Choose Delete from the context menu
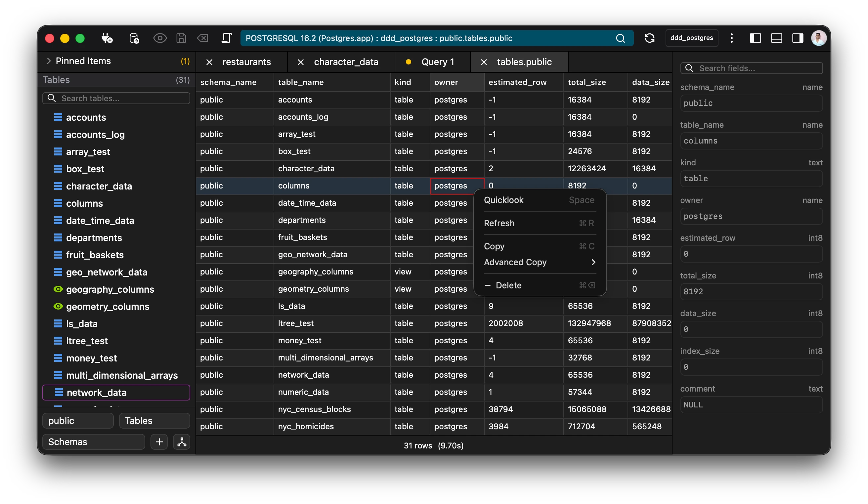868x504 pixels. [x=508, y=285]
